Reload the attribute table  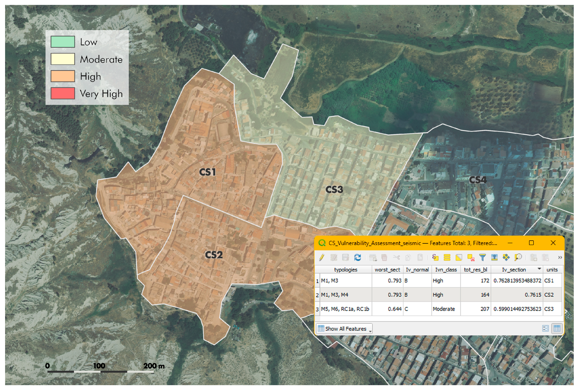point(357,257)
